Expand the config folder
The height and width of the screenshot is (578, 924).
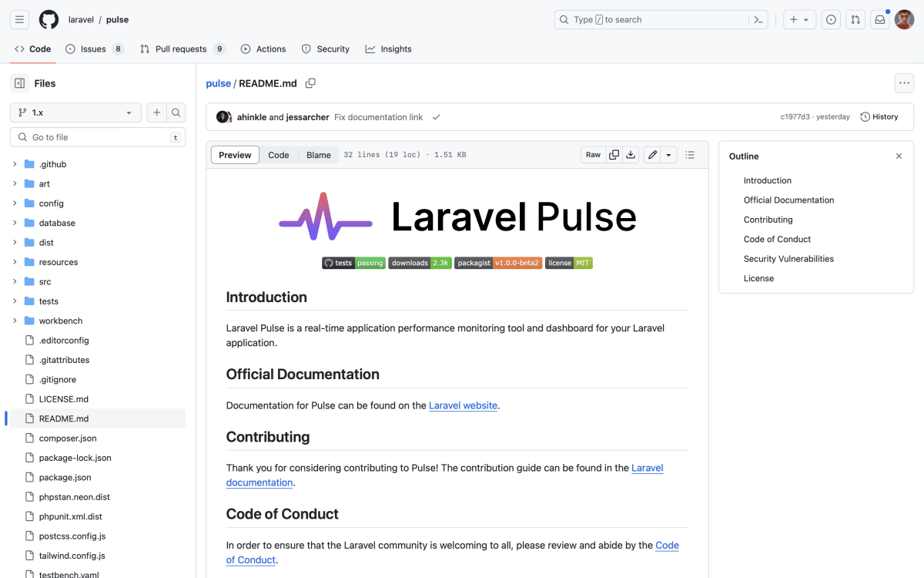(x=15, y=203)
